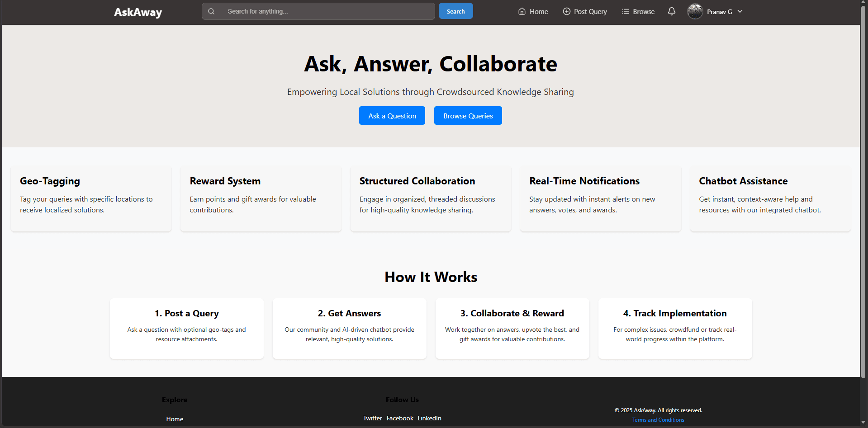Screen dimensions: 868x428
Task: Click the 4. Track Implementation step
Action: [x=675, y=329]
